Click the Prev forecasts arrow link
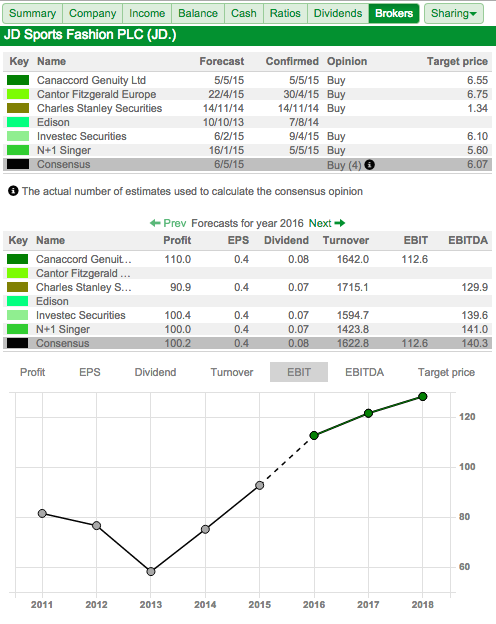 [x=168, y=223]
